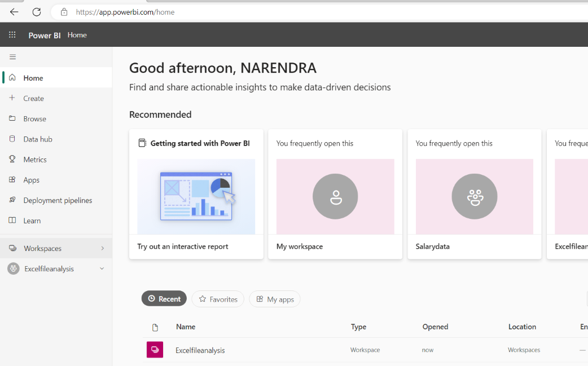Image resolution: width=588 pixels, height=366 pixels.
Task: Click the Home house icon in sidebar
Action: point(12,78)
